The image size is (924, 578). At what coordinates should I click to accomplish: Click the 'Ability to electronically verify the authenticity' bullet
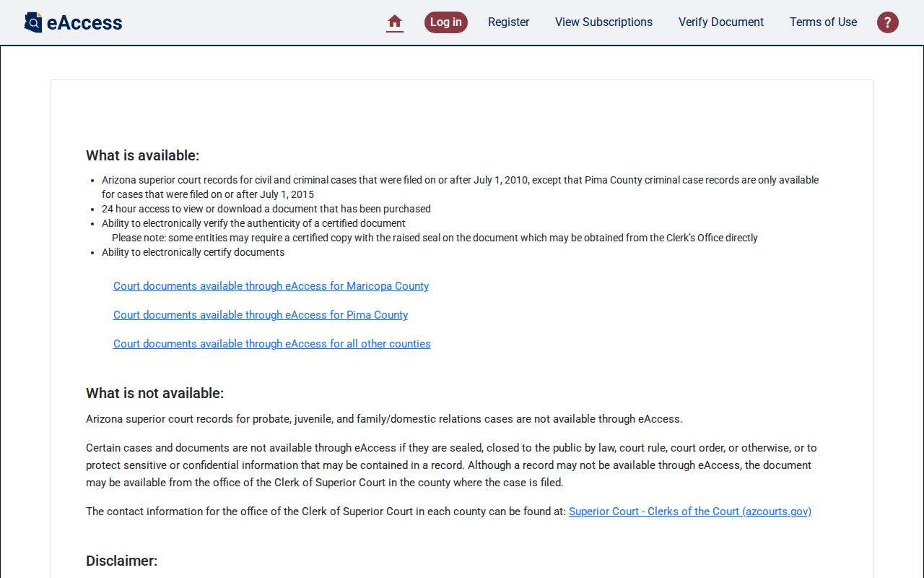tap(253, 223)
